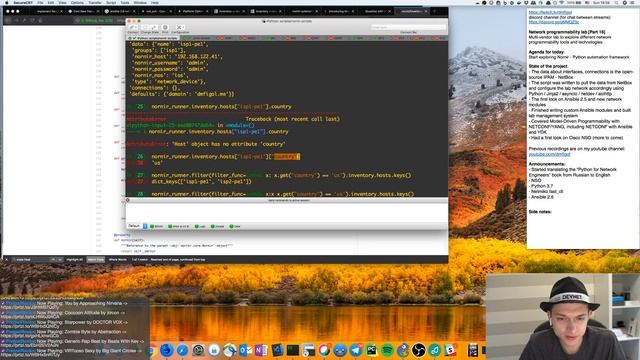Open the Window menu
Screen dimensions: 640x360
tap(140, 2)
